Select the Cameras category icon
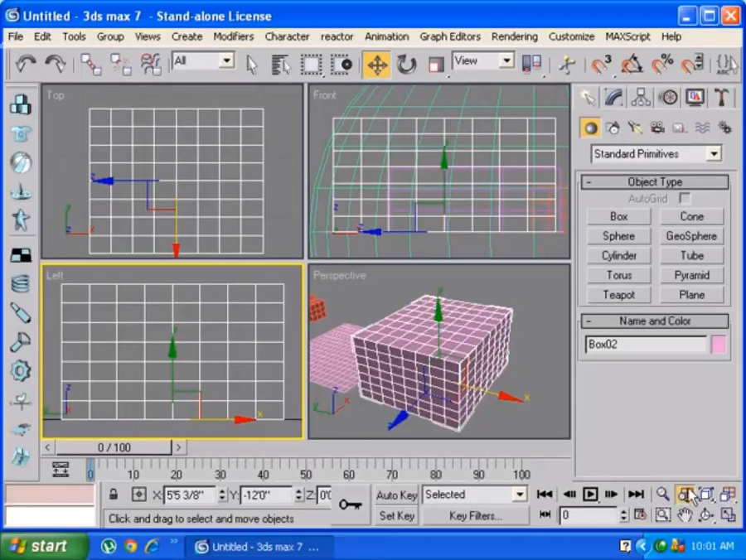The image size is (746, 560). pyautogui.click(x=657, y=128)
